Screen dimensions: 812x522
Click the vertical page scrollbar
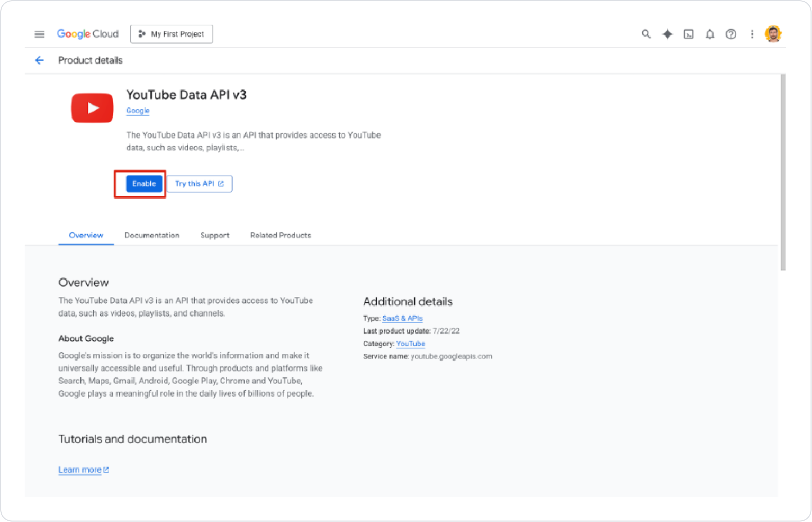coord(783,172)
